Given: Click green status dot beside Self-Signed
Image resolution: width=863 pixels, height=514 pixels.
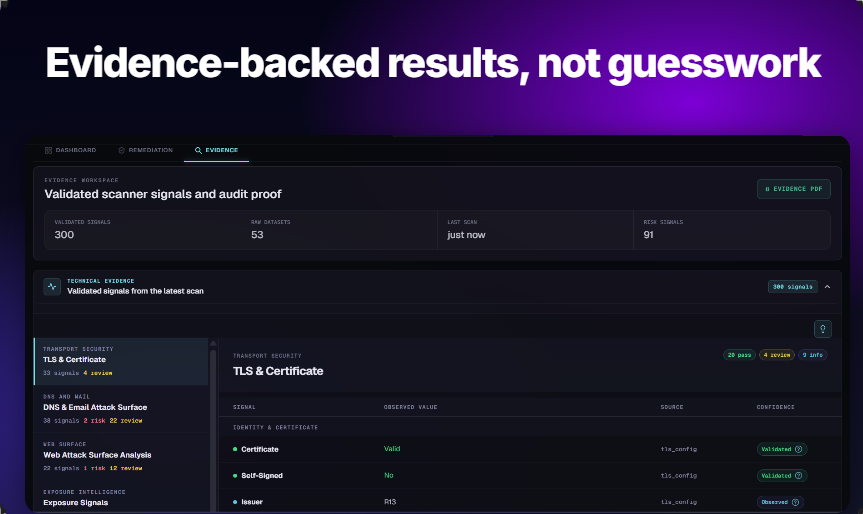Looking at the screenshot, I should [235, 475].
